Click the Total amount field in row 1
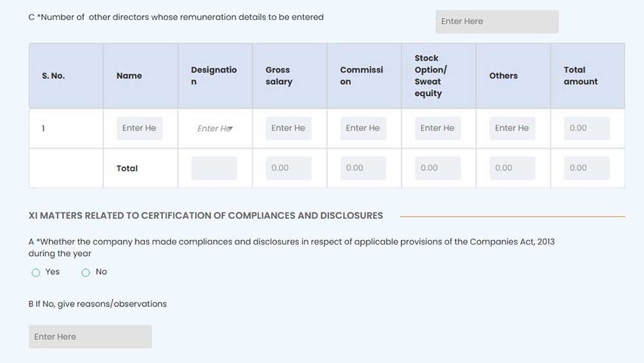 587,128
